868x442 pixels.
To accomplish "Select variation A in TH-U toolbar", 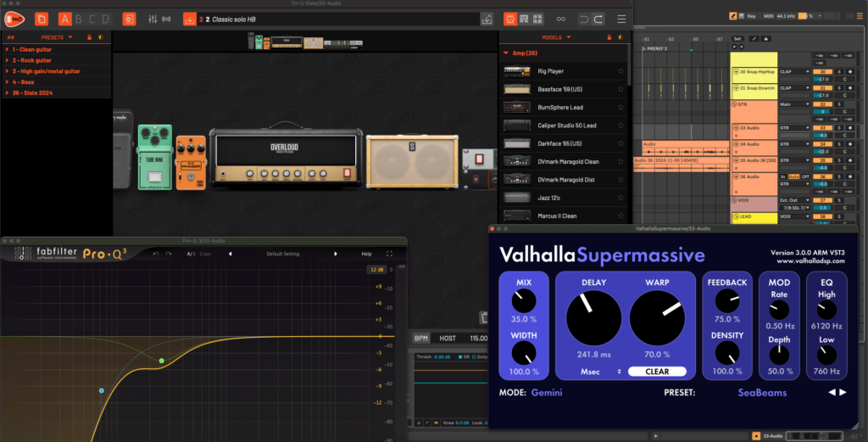I will tap(64, 20).
